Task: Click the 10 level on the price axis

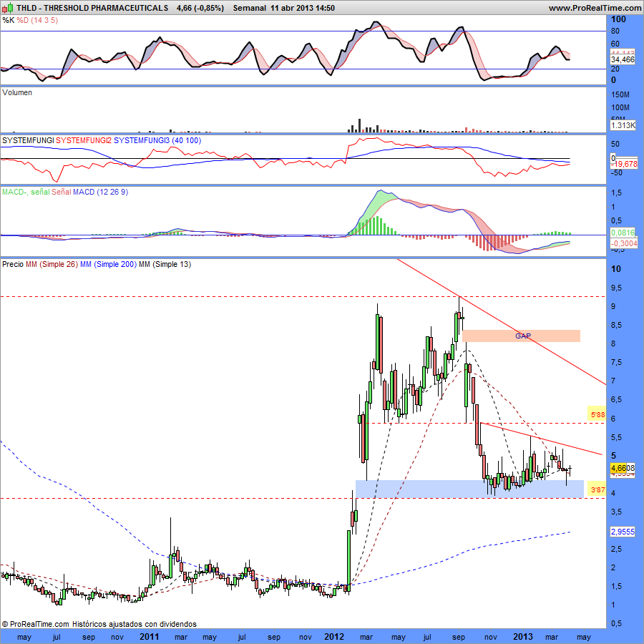Action: pyautogui.click(x=616, y=269)
